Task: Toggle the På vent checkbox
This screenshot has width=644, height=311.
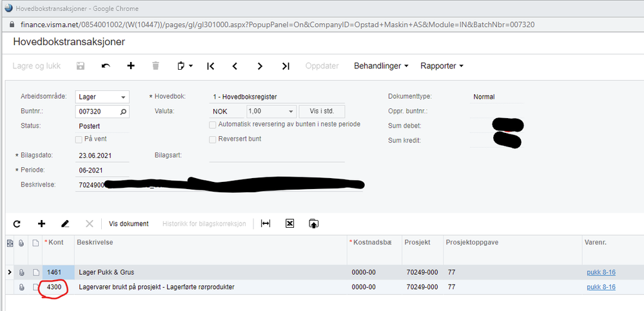Action: (x=79, y=139)
